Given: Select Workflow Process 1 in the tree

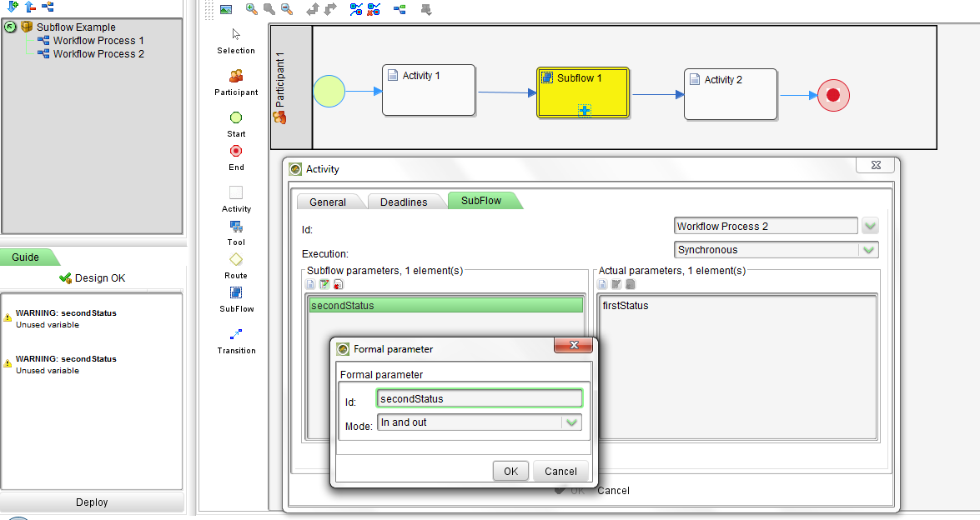Looking at the screenshot, I should click(x=98, y=41).
